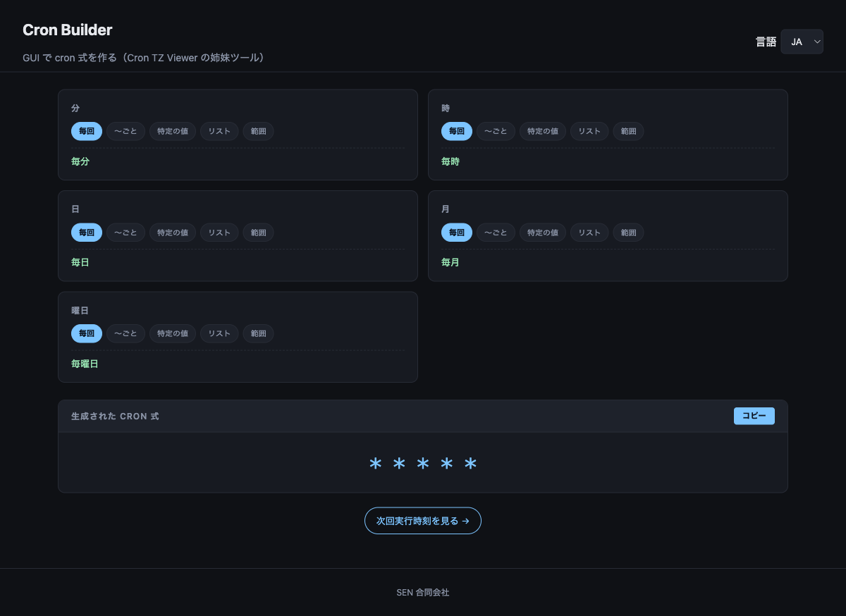Select 毎回 in the 分 field
The image size is (846, 616).
click(87, 131)
